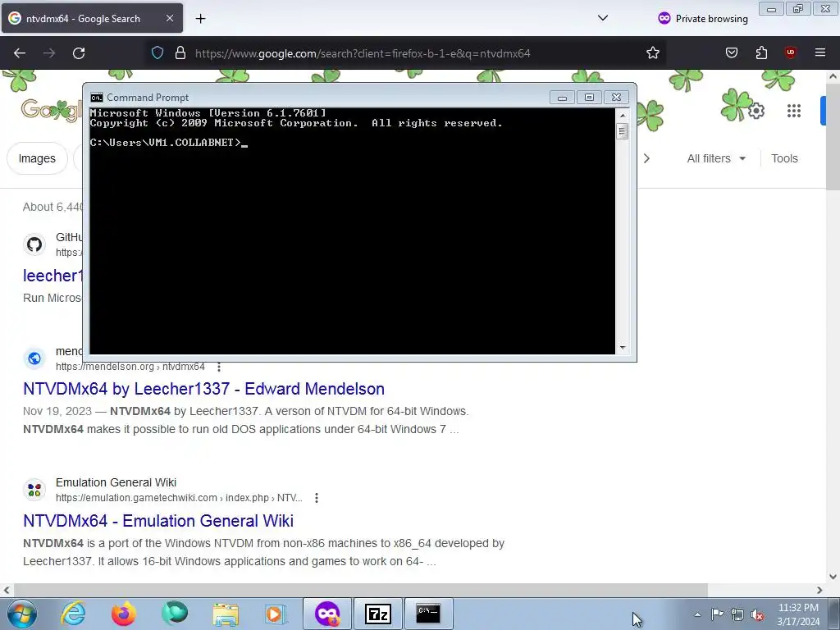The width and height of the screenshot is (840, 630).
Task: Open the Extensions puzzle icon
Action: [761, 52]
